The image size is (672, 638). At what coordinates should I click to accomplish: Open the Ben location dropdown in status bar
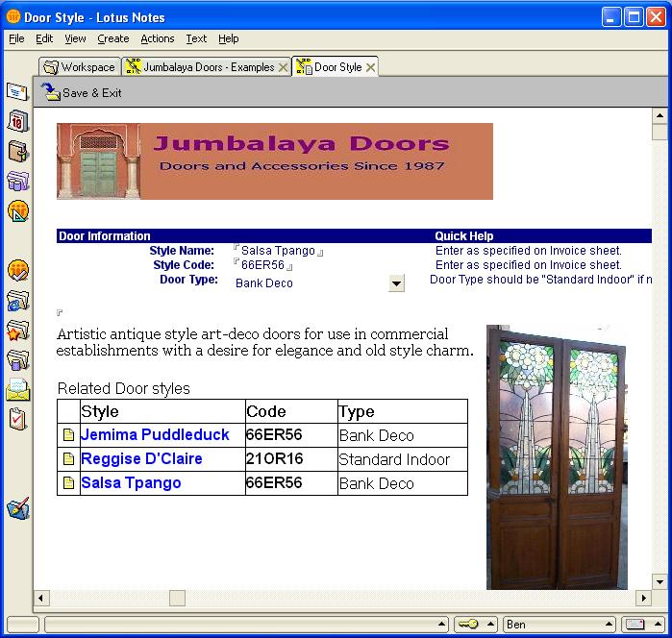559,625
